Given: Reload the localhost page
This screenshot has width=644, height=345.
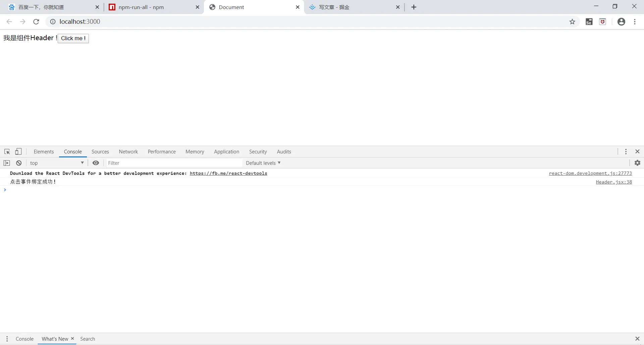Looking at the screenshot, I should pyautogui.click(x=36, y=22).
